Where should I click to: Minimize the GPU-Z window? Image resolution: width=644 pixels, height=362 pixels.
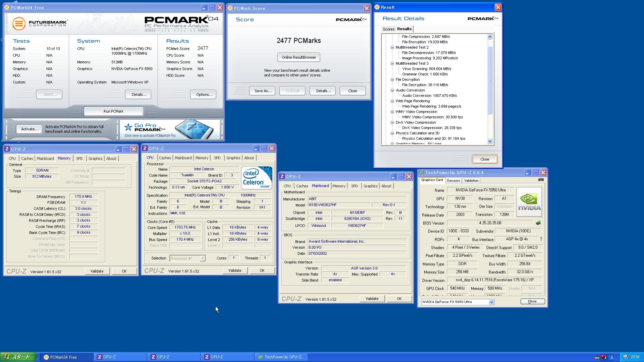527,173
